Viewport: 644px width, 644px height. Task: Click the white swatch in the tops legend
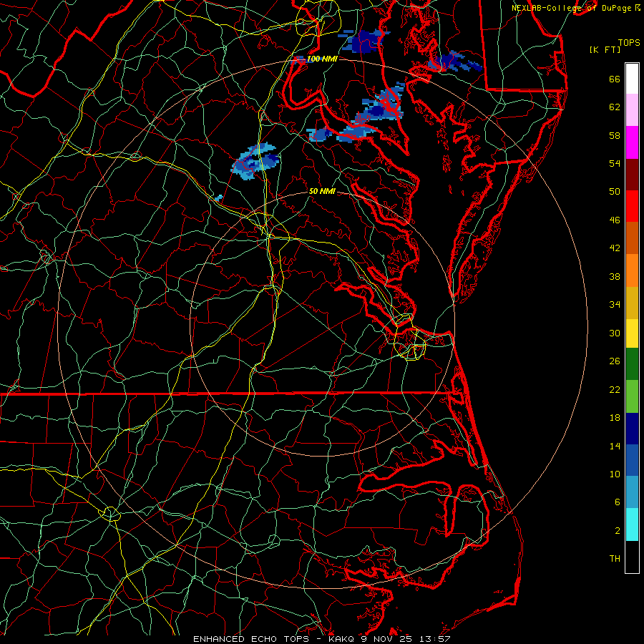pos(632,79)
